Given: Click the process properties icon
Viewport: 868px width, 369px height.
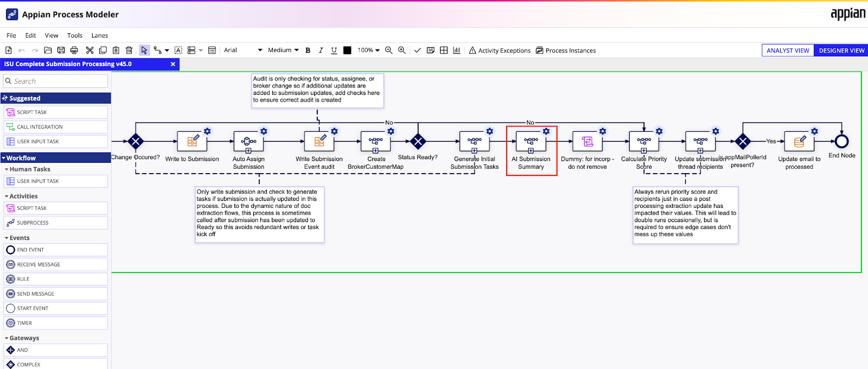Looking at the screenshot, I should click(x=212, y=50).
